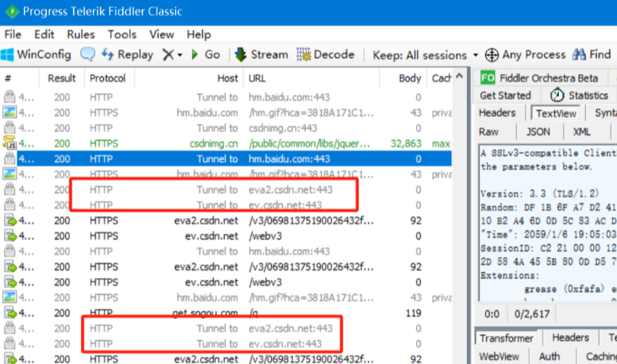Image resolution: width=617 pixels, height=364 pixels.
Task: Sort sessions by the Body column header
Action: (x=410, y=78)
